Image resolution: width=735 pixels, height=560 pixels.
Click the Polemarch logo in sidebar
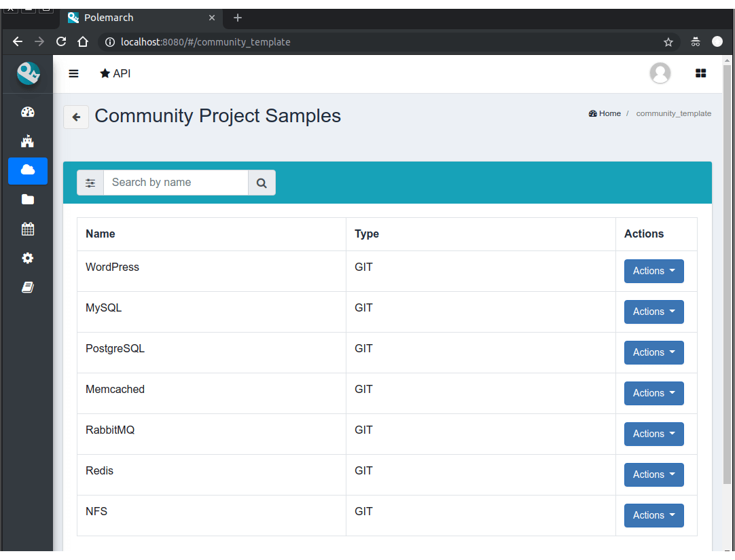(28, 73)
